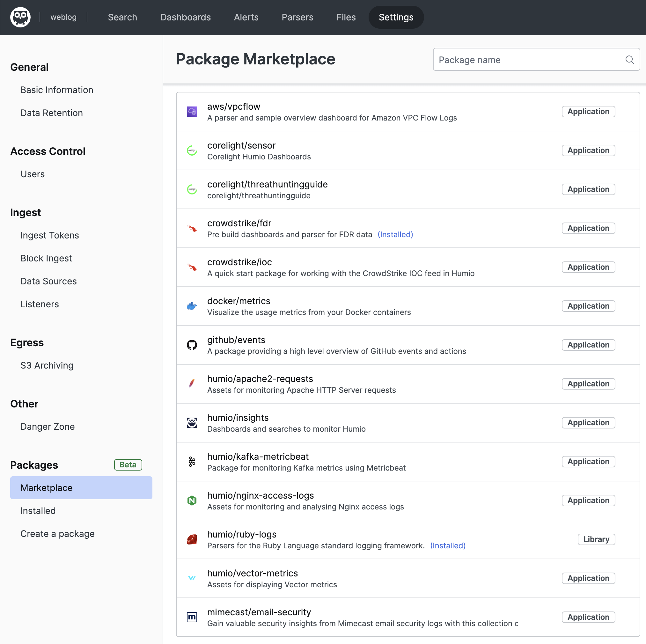Click the github/events octocat icon
This screenshot has height=644, width=646.
point(192,345)
